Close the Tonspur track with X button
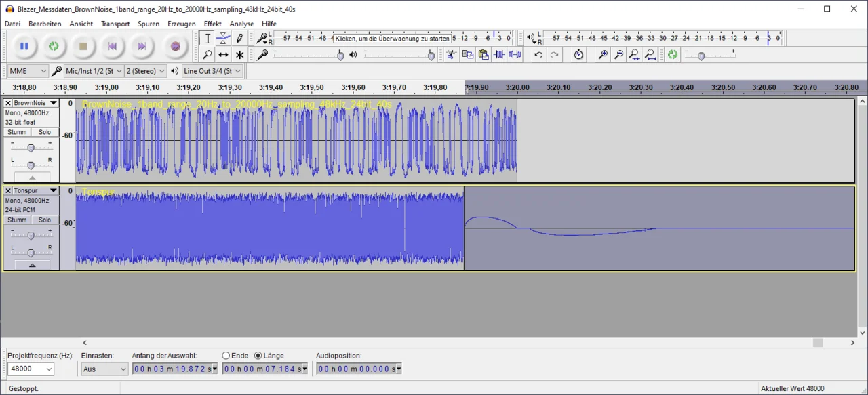 [x=8, y=191]
